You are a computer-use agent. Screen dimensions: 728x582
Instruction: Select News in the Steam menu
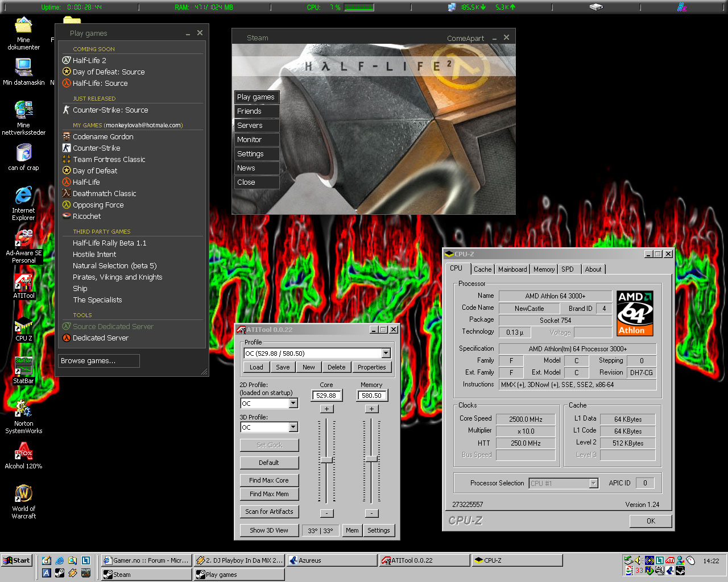(x=257, y=168)
